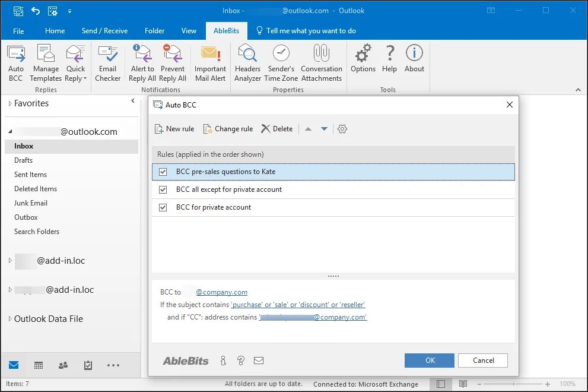Switch to Tasks view in navigation bar

[x=88, y=365]
